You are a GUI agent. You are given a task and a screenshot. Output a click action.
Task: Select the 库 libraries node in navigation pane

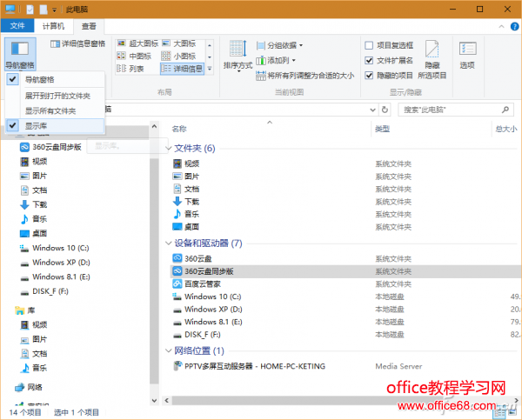pyautogui.click(x=25, y=310)
